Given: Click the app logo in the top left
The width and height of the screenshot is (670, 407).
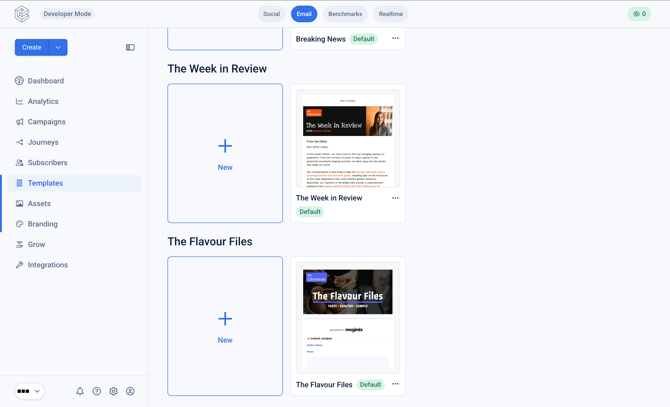Looking at the screenshot, I should [22, 14].
